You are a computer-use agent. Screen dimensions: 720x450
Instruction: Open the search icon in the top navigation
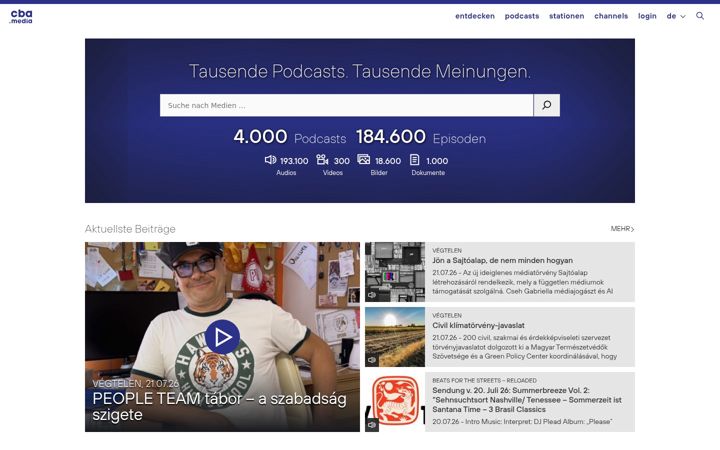click(700, 16)
